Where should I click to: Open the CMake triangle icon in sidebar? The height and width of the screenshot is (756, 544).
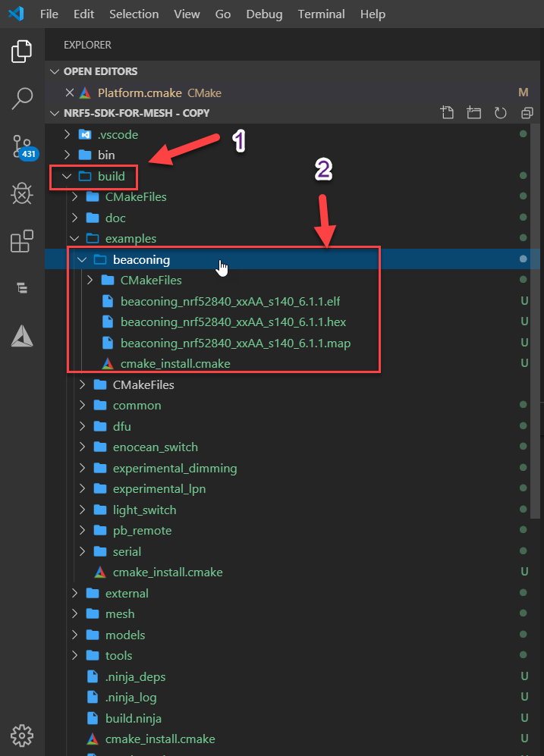(x=22, y=334)
